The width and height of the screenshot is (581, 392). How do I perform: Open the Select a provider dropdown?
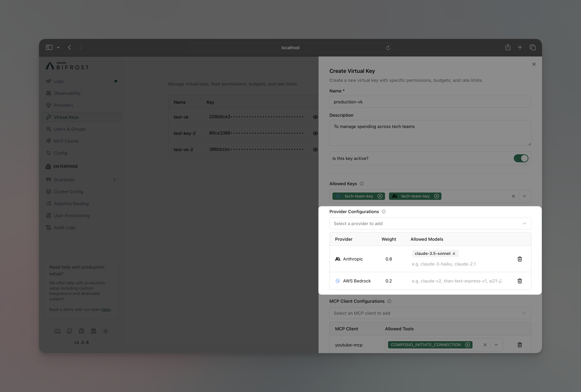coord(430,223)
